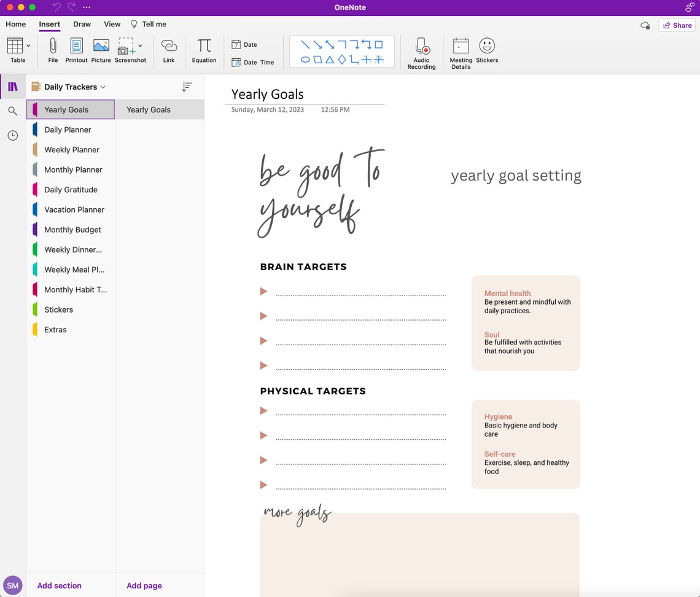The width and height of the screenshot is (700, 597).
Task: Insert a Link
Action: coord(169,50)
